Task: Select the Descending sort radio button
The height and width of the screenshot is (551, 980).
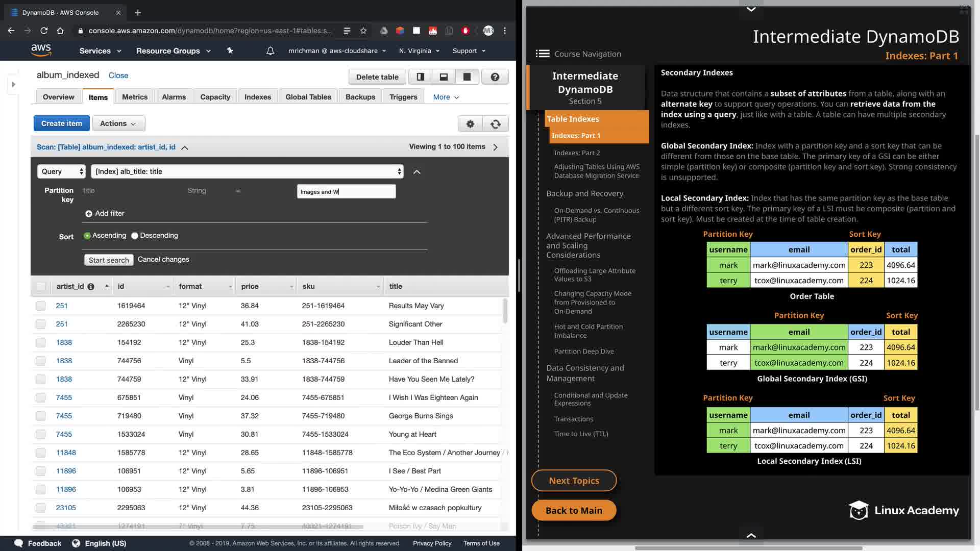Action: [135, 236]
